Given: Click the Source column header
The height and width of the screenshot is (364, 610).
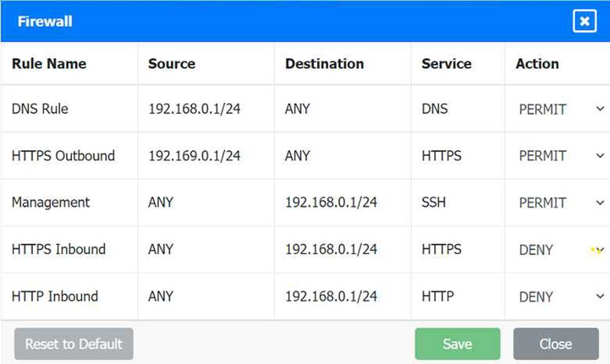Looking at the screenshot, I should click(172, 64).
